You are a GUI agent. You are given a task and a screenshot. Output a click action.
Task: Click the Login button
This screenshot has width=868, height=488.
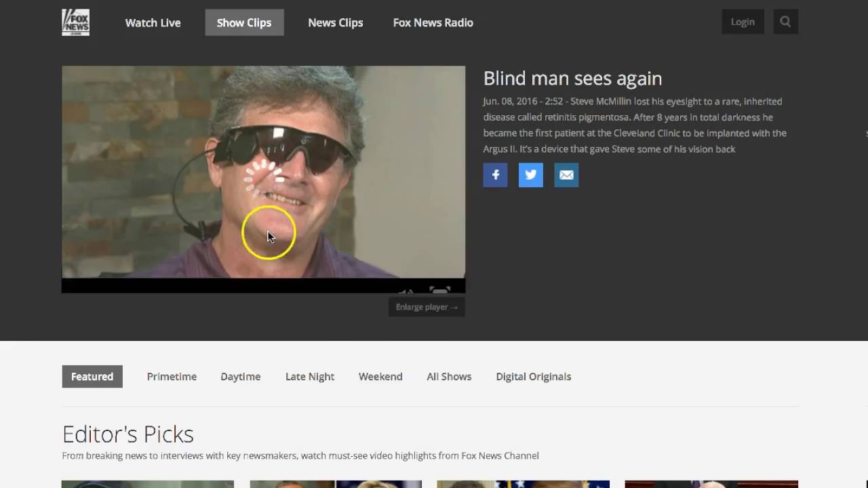pos(743,22)
